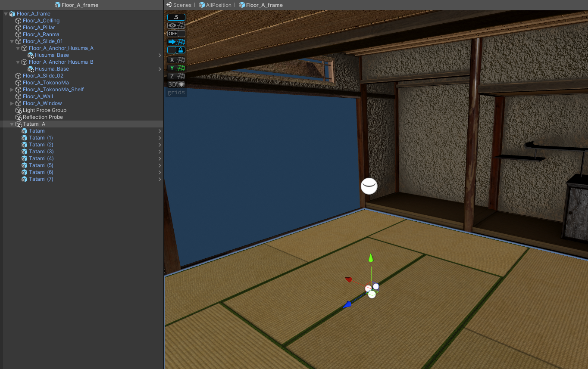Viewport: 588px width, 369px height.
Task: Click the blue Z axis gizmo arrow
Action: [347, 305]
